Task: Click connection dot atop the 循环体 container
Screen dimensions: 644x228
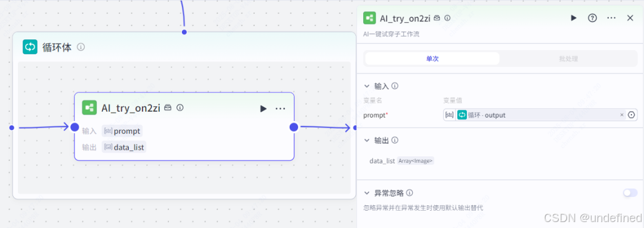Action: tap(184, 32)
